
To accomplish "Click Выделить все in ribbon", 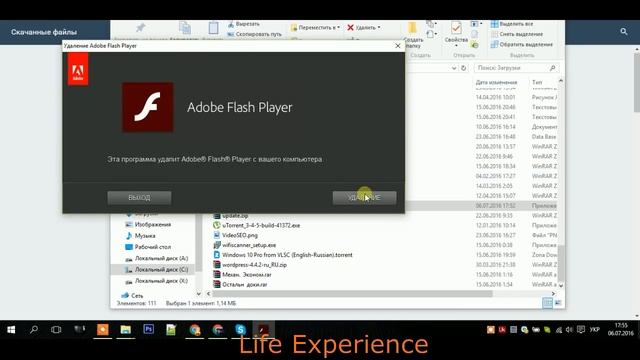I will click(512, 24).
